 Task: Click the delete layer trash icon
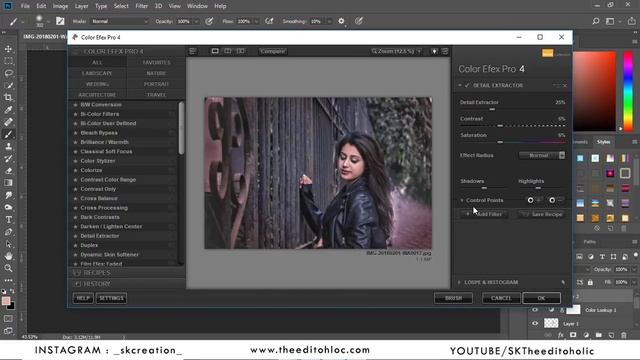pos(624,335)
